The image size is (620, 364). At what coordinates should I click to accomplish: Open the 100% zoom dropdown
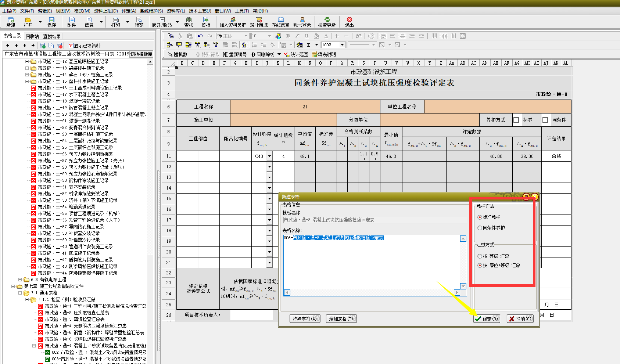point(342,45)
